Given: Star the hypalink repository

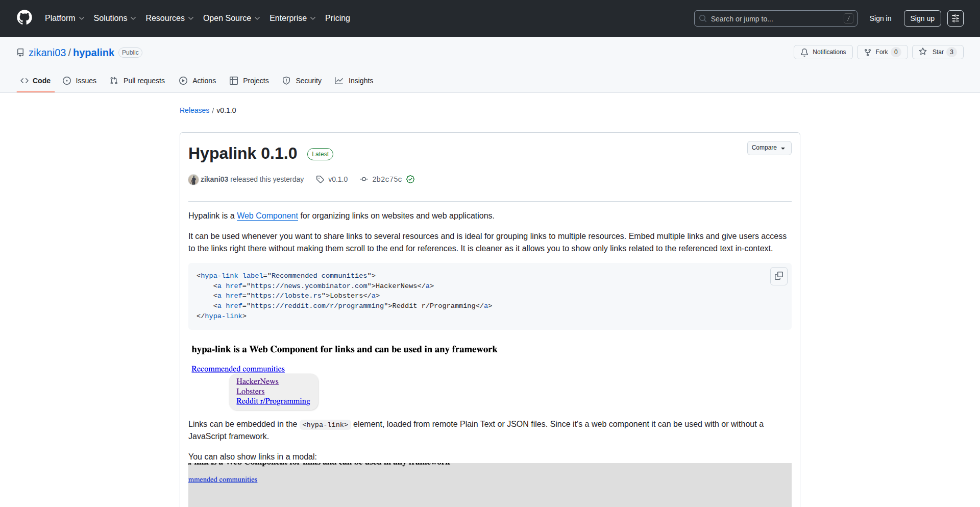Looking at the screenshot, I should point(938,52).
